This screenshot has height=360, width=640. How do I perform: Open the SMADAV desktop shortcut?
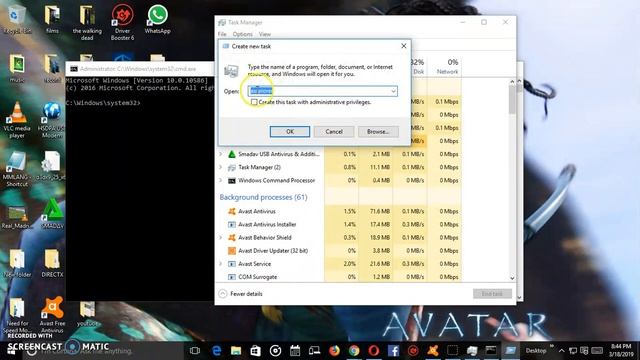coord(52,213)
